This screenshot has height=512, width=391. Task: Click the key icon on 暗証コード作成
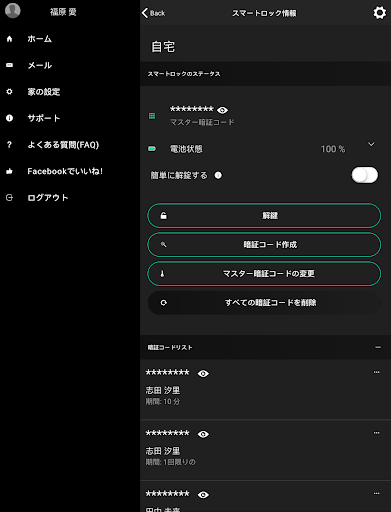pos(163,245)
